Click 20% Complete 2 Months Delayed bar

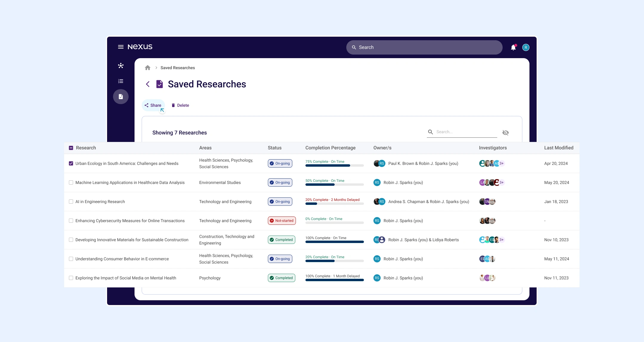tap(334, 204)
